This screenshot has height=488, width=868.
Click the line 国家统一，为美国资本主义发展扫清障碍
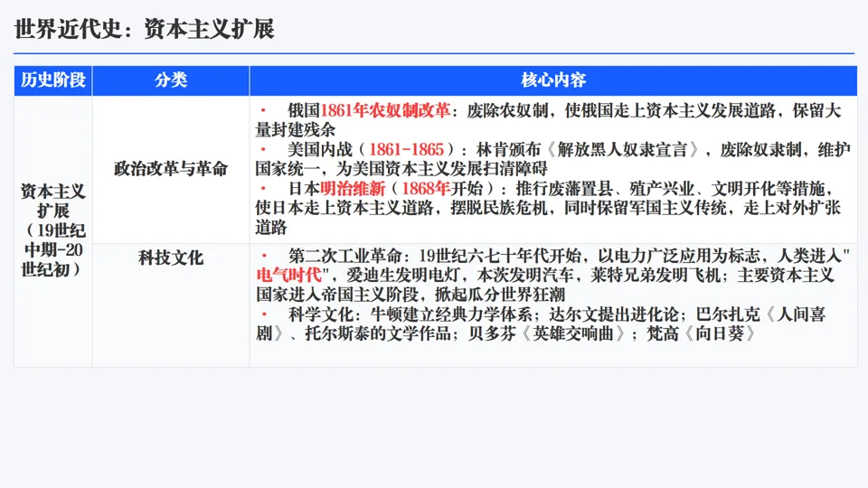click(401, 169)
